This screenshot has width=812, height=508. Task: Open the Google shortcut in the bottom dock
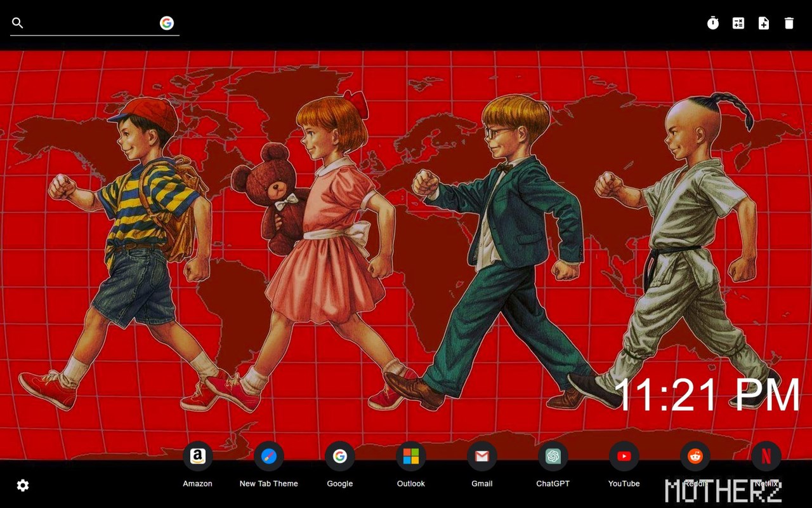pos(340,457)
